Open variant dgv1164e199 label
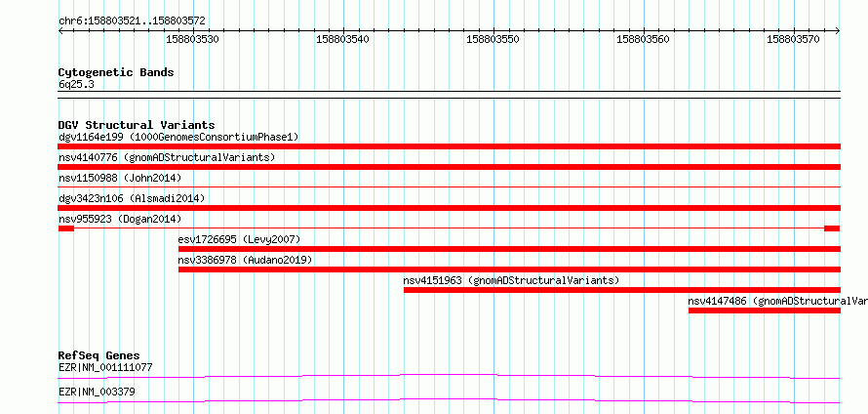 (x=178, y=137)
